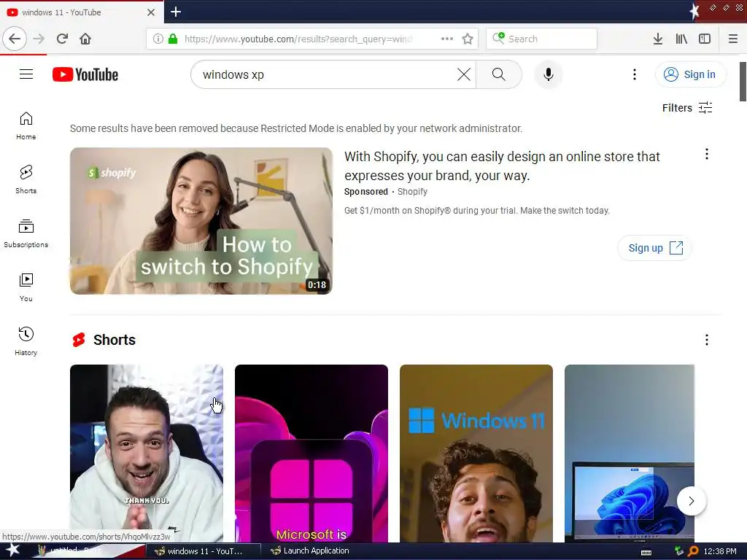Image resolution: width=747 pixels, height=560 pixels.
Task: Click the YouTube logo
Action: click(x=85, y=75)
